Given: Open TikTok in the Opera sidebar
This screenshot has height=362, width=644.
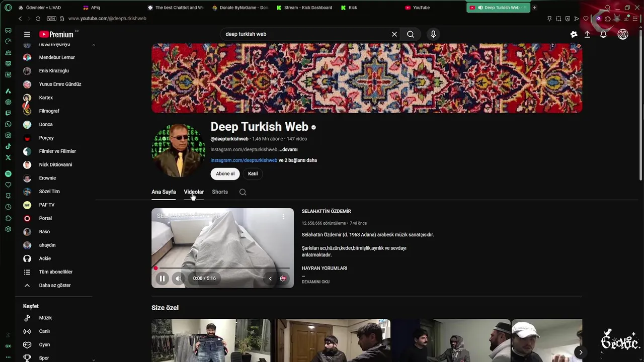Looking at the screenshot, I should [x=8, y=146].
